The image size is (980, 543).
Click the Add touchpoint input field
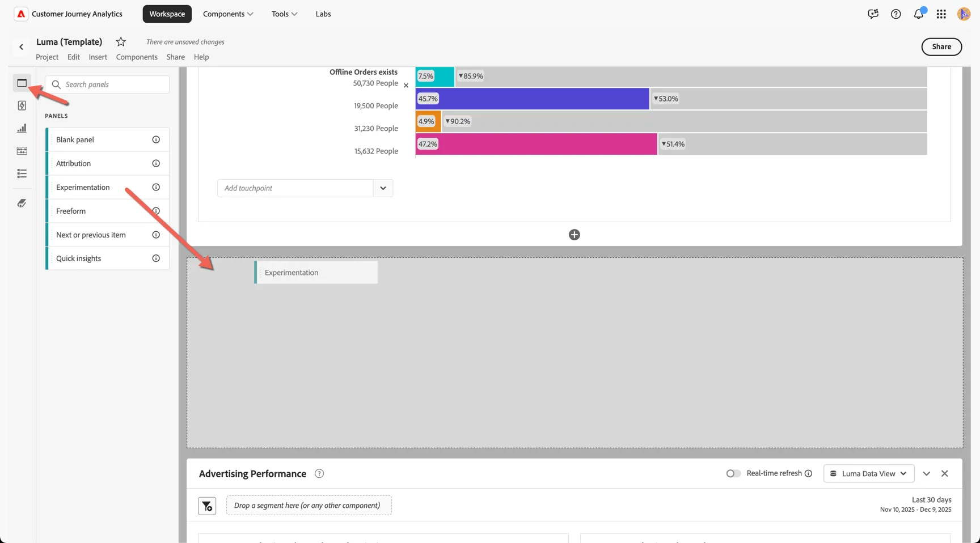coord(295,188)
